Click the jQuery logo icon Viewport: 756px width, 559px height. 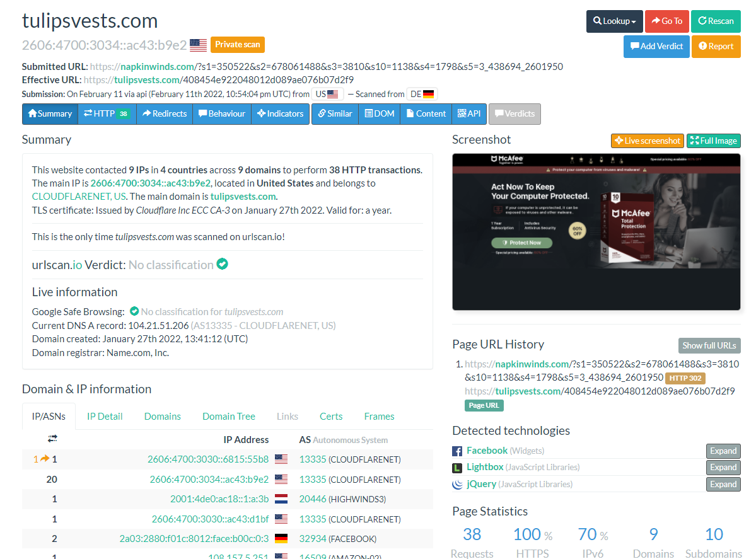458,485
